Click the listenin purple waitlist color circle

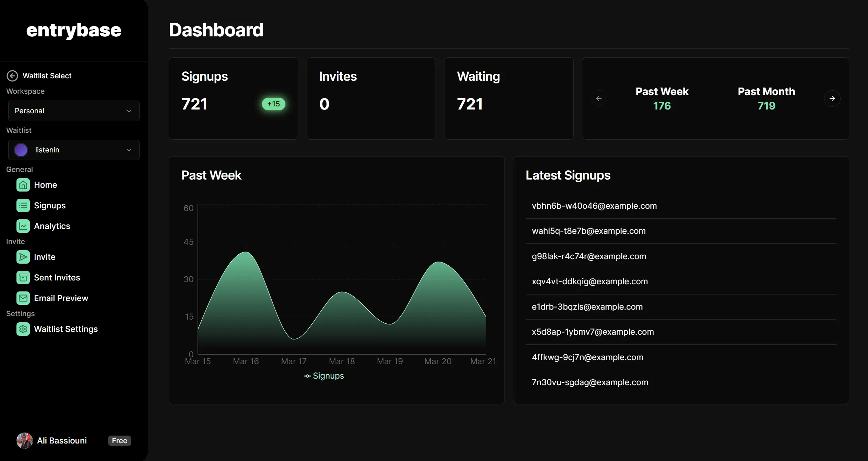coord(21,150)
